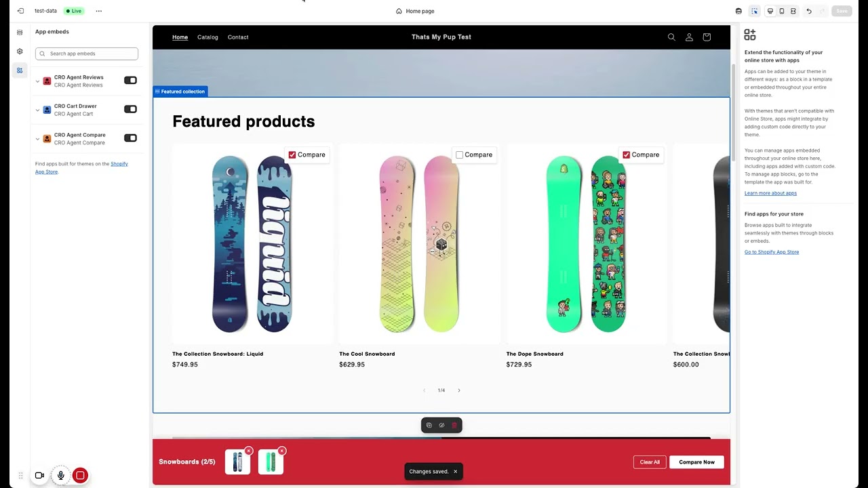Click "The Cool Snowboard" product title
This screenshot has height=488, width=868.
367,354
